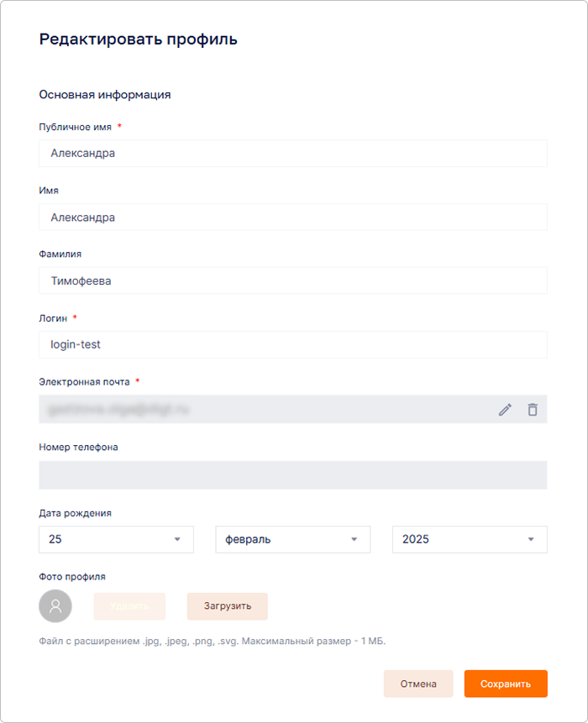The height and width of the screenshot is (723, 588).
Task: Click the arrow of the year selector
Action: point(531,539)
